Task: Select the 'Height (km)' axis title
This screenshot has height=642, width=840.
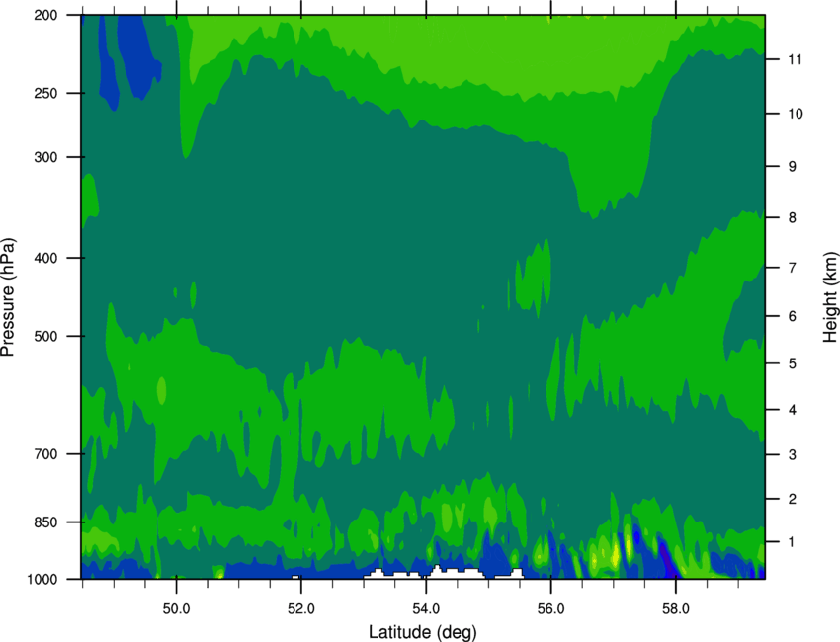Action: point(830,297)
